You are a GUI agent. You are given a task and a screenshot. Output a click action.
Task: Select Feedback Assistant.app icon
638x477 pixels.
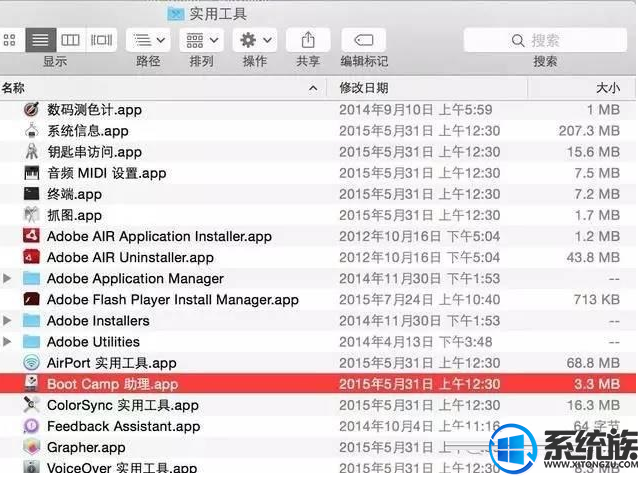pos(31,426)
